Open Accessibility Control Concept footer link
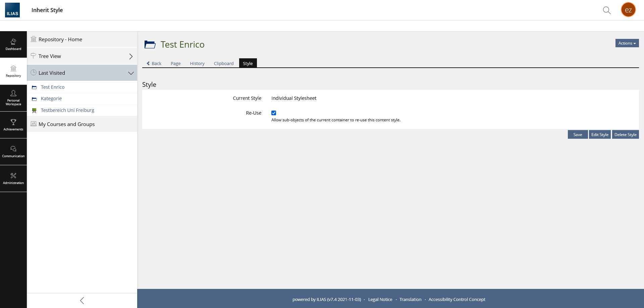 point(457,299)
